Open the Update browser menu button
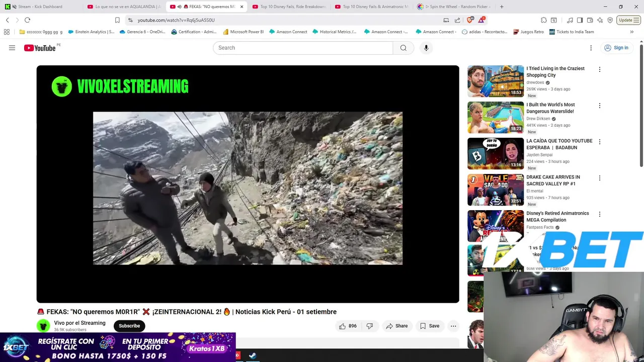644x362 pixels. click(628, 20)
